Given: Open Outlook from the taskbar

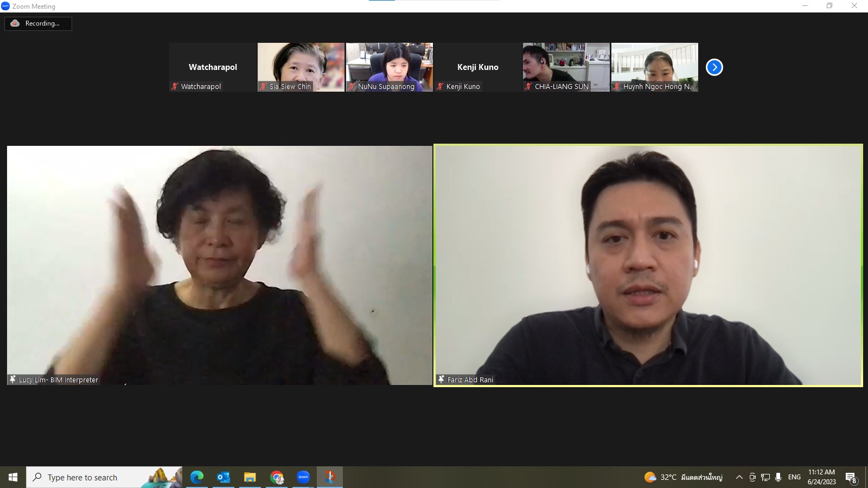Looking at the screenshot, I should [x=223, y=477].
